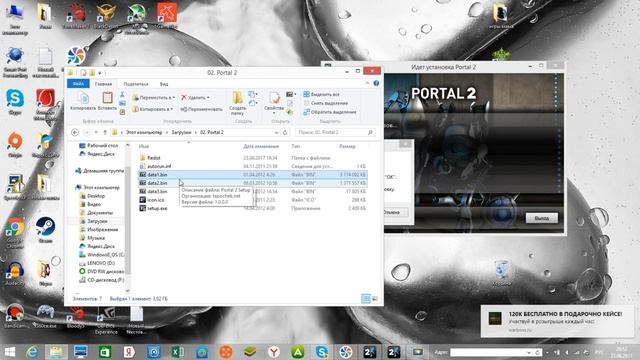
Task: Click the Создать папку folder icon
Action: point(238,98)
